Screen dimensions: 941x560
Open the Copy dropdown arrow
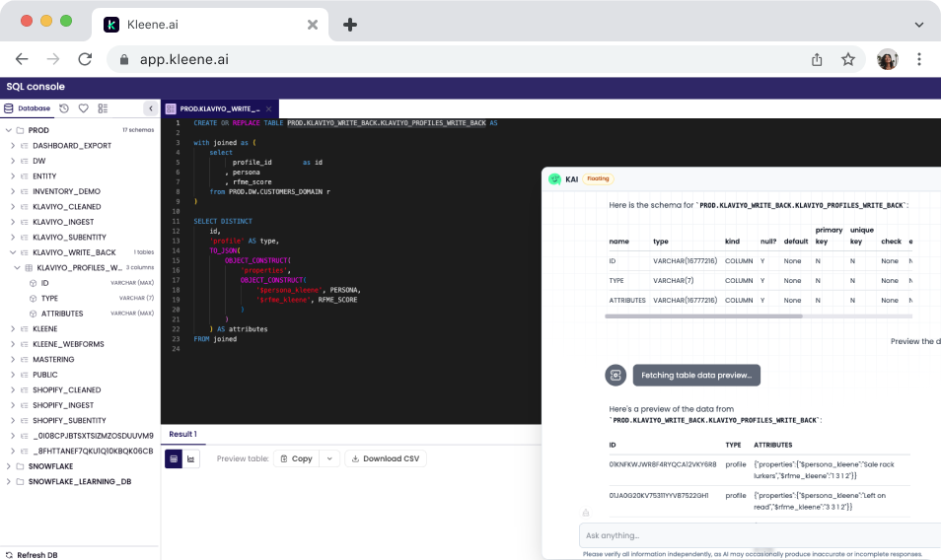point(329,458)
